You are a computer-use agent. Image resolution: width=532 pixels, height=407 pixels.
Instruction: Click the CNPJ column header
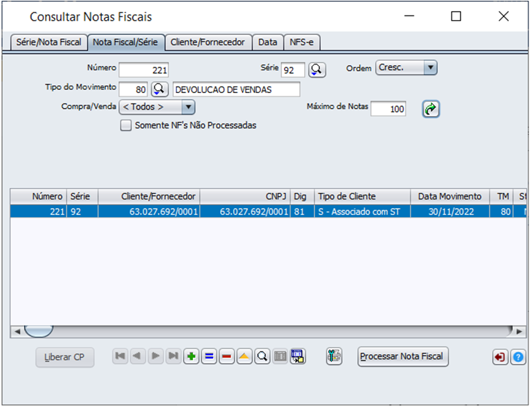coord(245,196)
